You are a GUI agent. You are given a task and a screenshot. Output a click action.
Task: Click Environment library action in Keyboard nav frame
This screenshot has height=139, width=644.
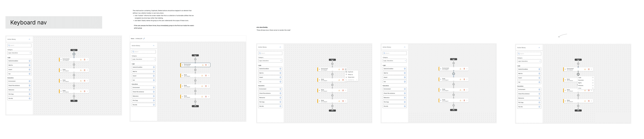19,81
